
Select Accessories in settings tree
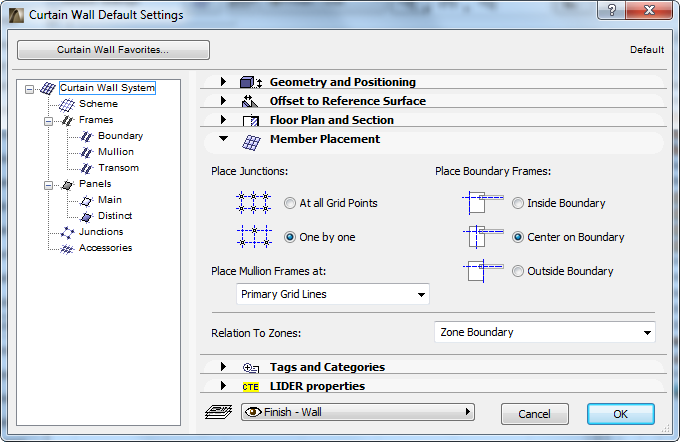click(105, 248)
